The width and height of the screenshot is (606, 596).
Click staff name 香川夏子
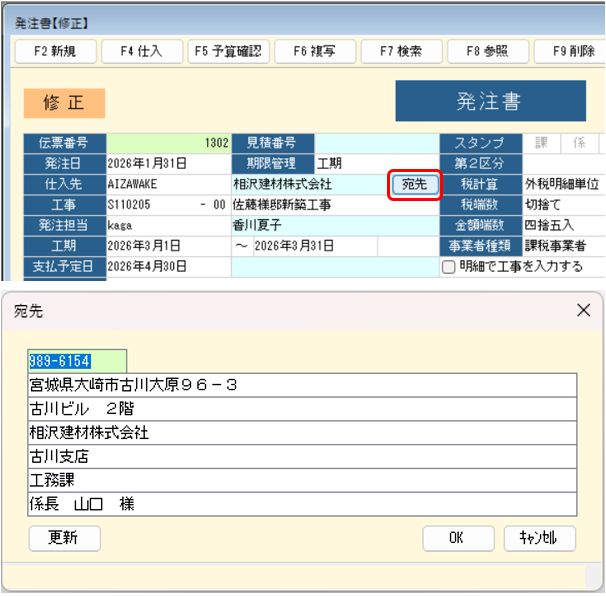[x=335, y=225]
